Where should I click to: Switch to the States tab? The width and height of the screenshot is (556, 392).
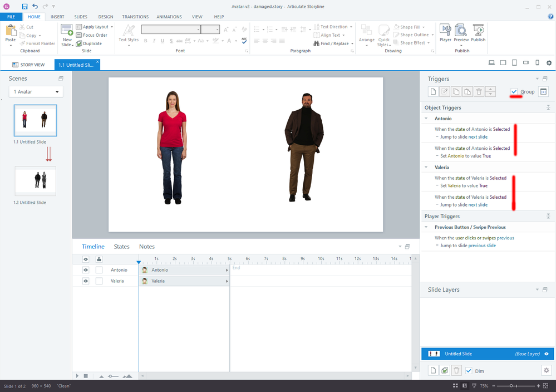coord(121,247)
